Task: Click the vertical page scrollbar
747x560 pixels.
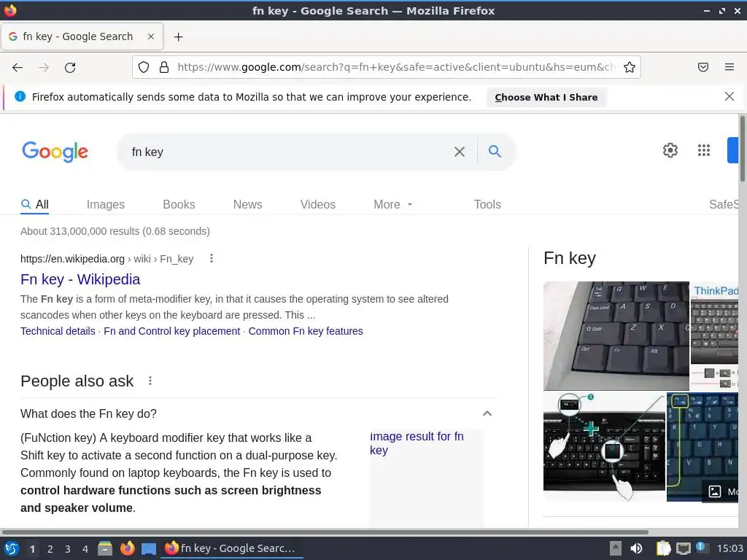Action: click(x=742, y=148)
